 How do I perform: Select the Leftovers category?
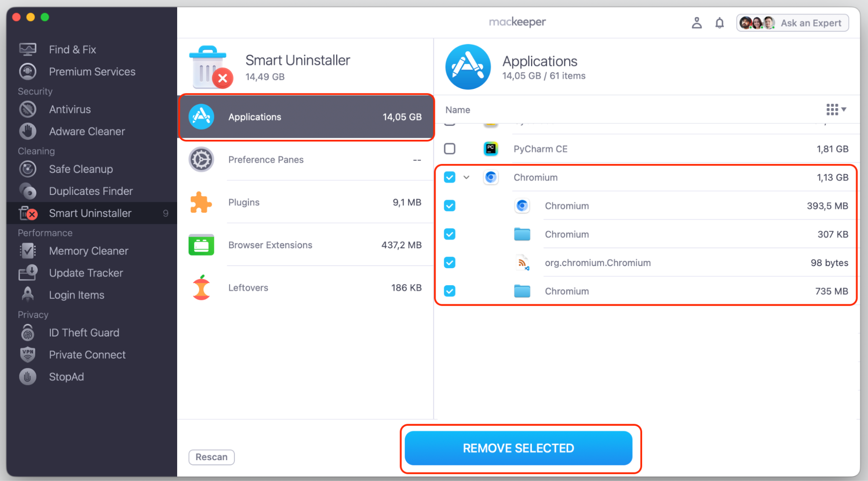pyautogui.click(x=306, y=287)
